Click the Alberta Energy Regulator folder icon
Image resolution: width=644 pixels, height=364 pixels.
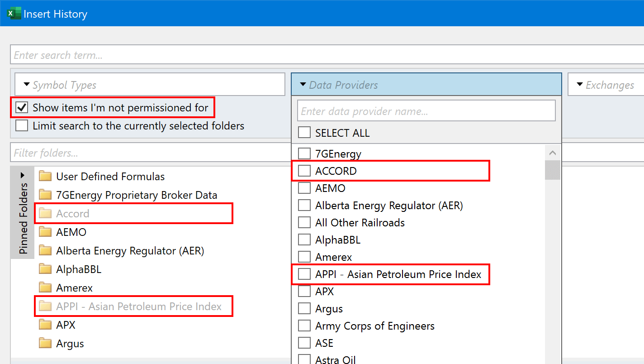(x=45, y=250)
